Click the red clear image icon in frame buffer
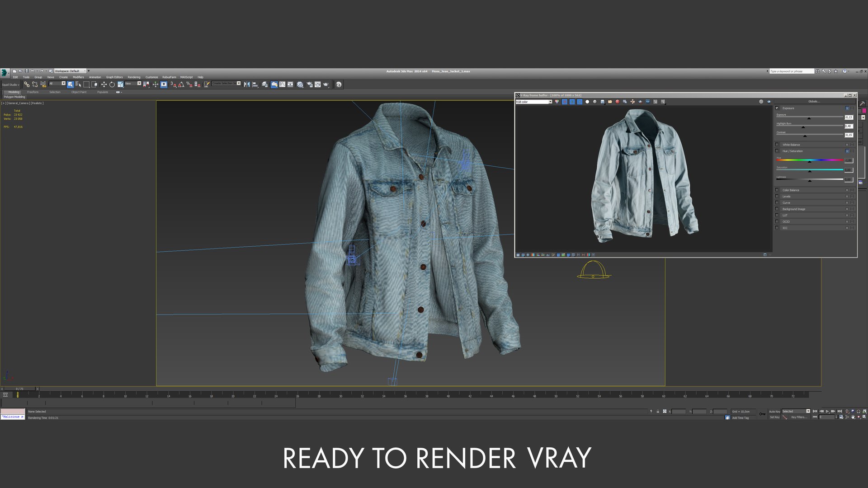The width and height of the screenshot is (868, 488). click(x=618, y=102)
